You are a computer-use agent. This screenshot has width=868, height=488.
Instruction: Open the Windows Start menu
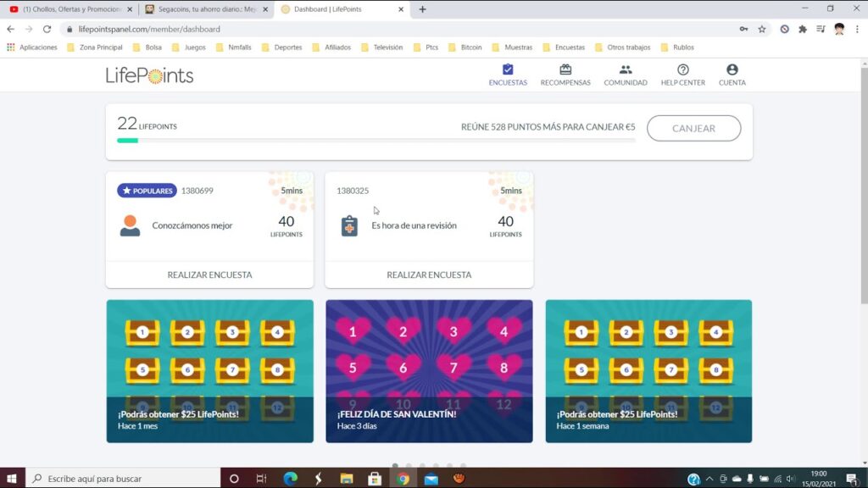[12, 479]
